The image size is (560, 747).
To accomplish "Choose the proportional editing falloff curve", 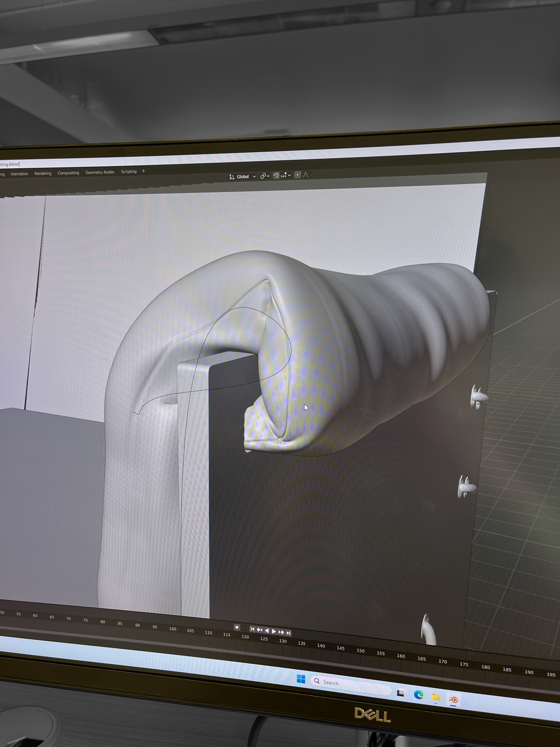I will click(x=306, y=175).
